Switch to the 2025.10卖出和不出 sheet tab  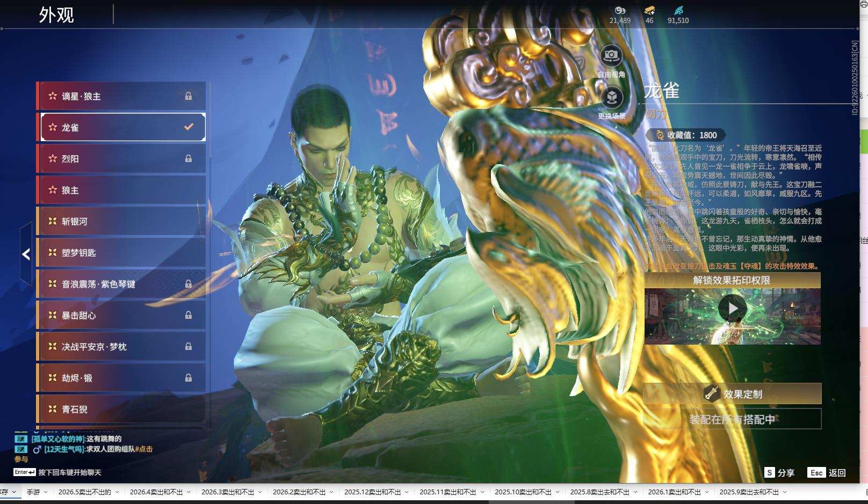coord(523,492)
